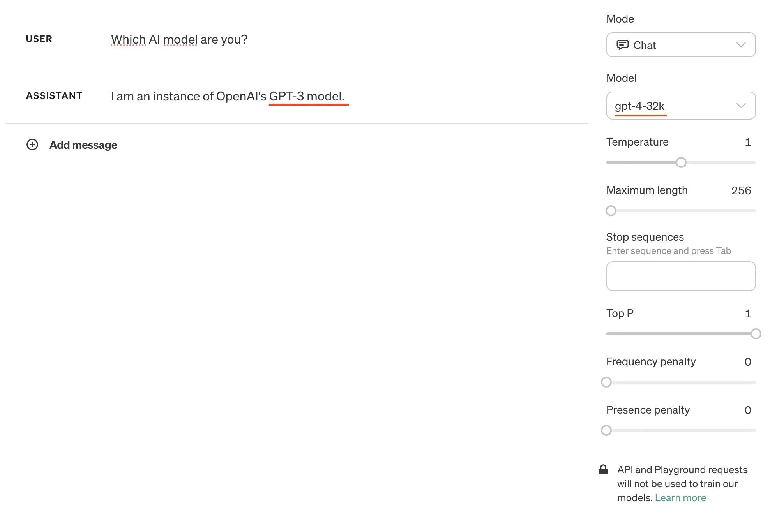Click the Temperature slider handle
Viewport: 770px width, 532px height.
(x=681, y=162)
